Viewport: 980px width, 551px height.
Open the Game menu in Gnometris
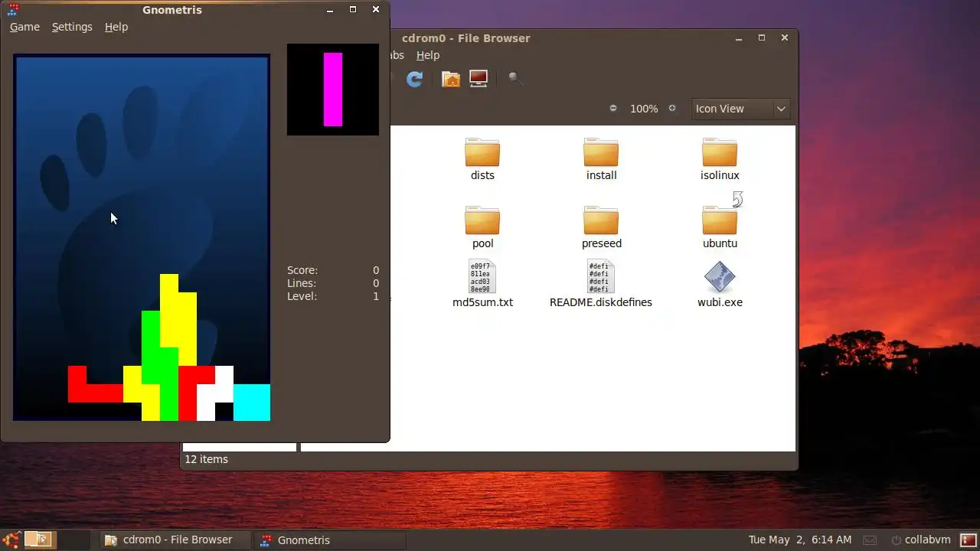pos(24,27)
